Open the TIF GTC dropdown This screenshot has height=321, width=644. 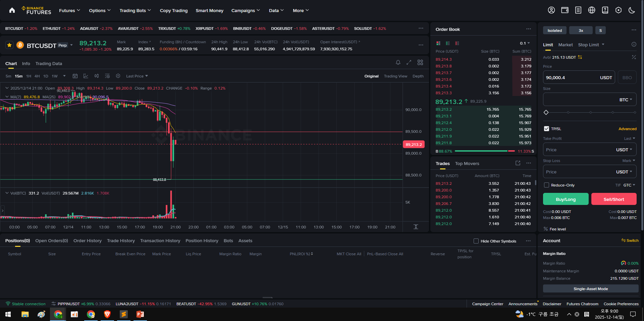pos(629,185)
